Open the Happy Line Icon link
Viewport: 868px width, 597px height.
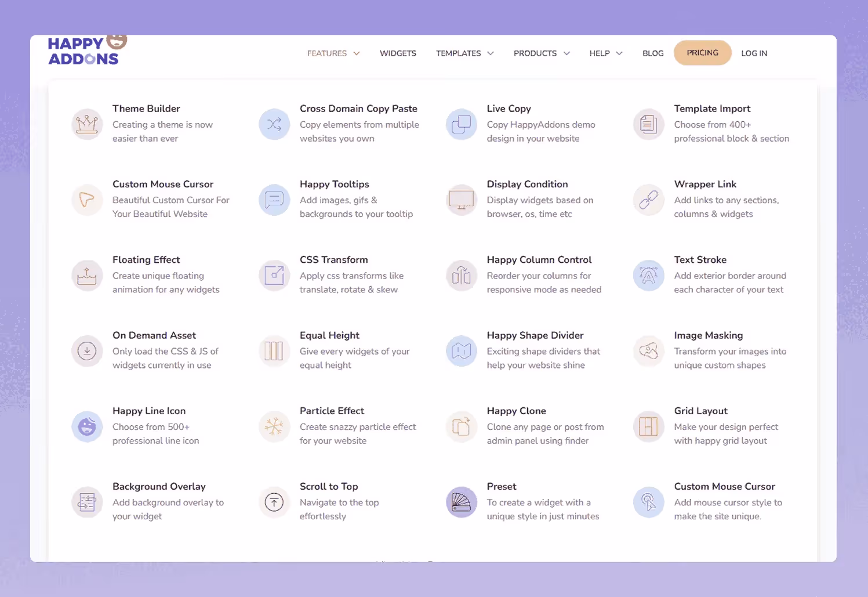point(149,411)
